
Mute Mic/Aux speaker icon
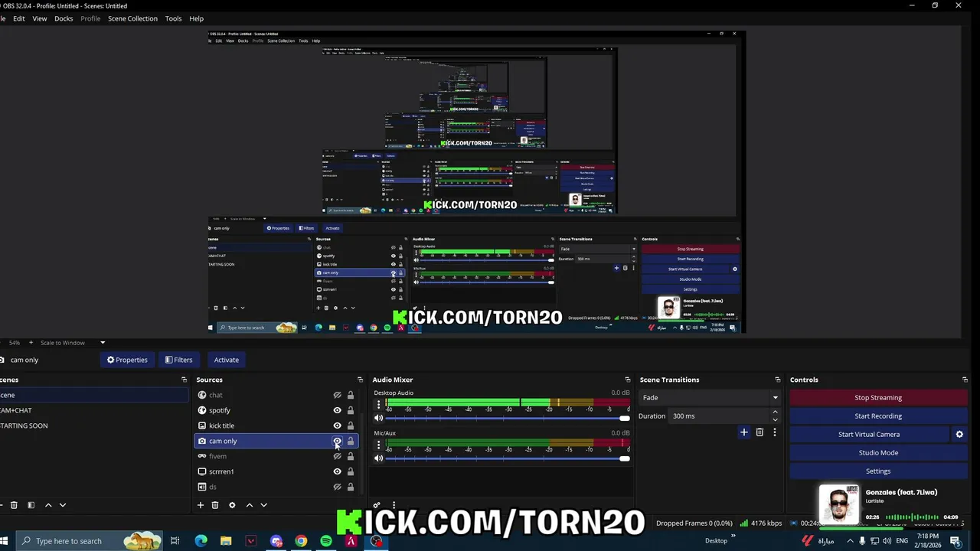click(x=378, y=458)
